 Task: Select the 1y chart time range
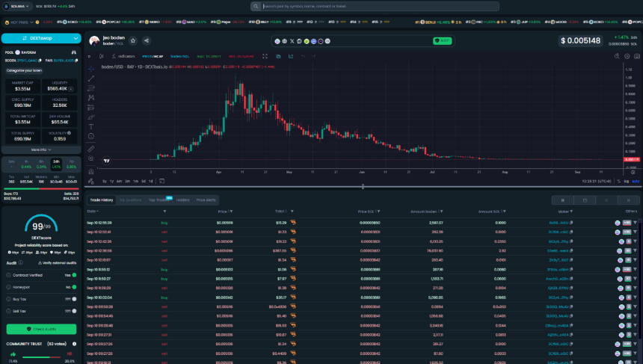click(111, 181)
